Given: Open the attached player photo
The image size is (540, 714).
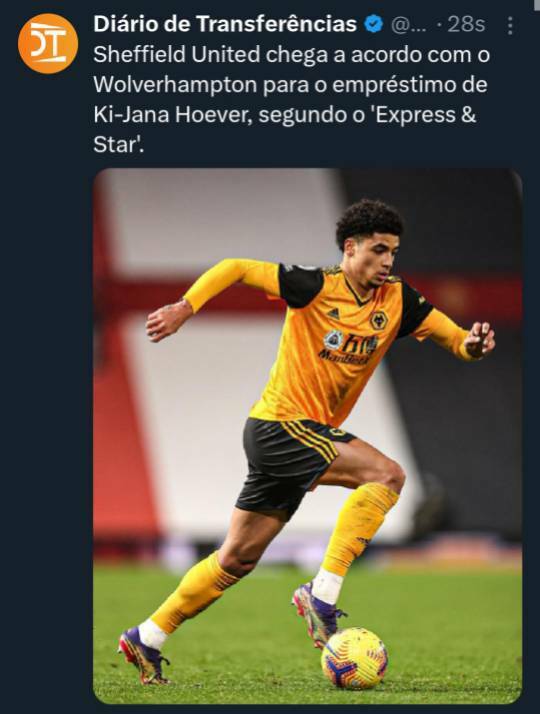Looking at the screenshot, I should pyautogui.click(x=307, y=436).
